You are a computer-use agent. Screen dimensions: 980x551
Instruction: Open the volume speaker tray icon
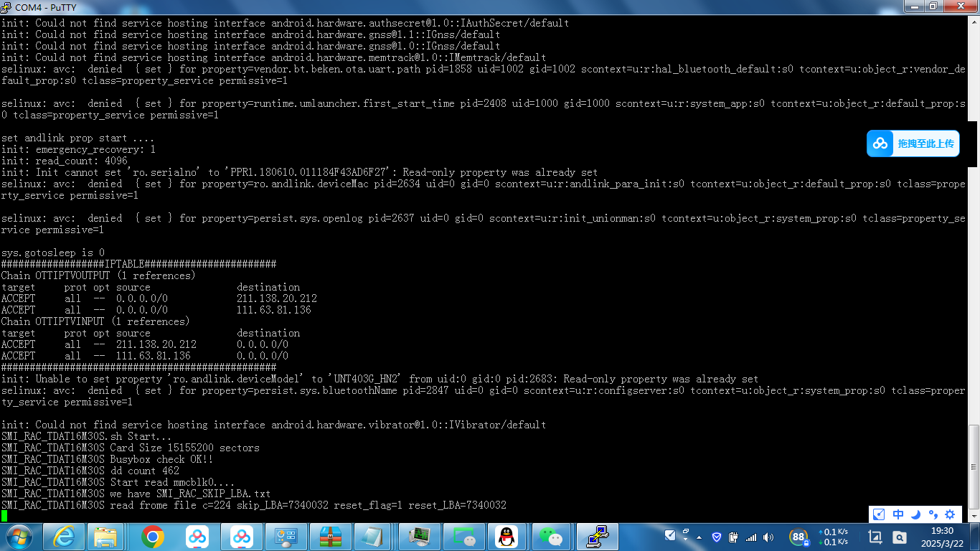pyautogui.click(x=768, y=537)
